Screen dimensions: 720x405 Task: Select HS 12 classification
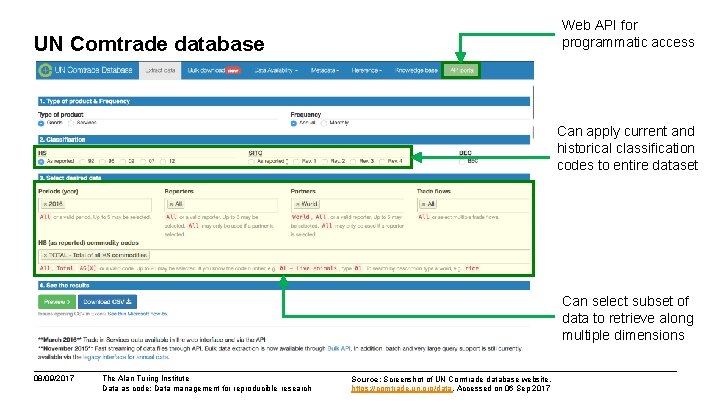(163, 162)
